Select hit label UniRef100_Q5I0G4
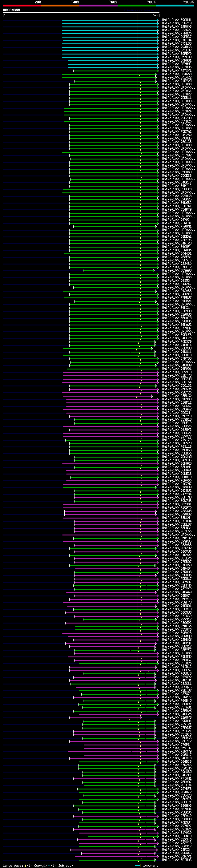Viewport: 197px width, 868px height. (x=176, y=91)
